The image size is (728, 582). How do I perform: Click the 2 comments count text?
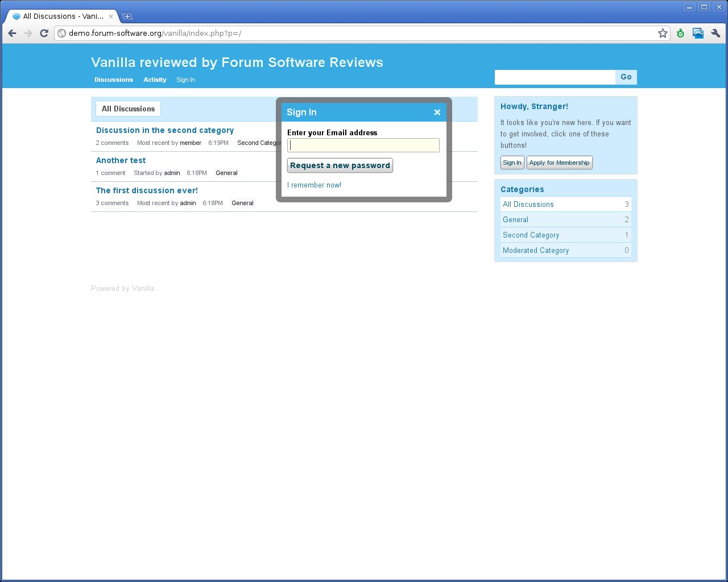point(112,143)
